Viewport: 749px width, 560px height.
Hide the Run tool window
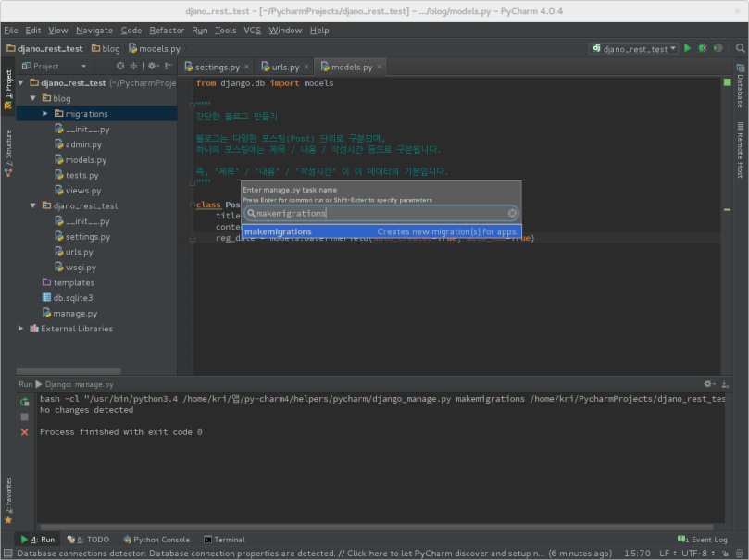click(725, 384)
